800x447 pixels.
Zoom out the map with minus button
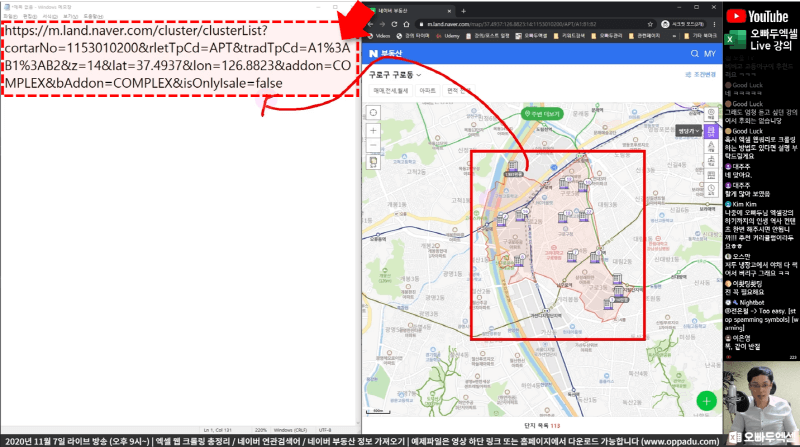coord(373,143)
